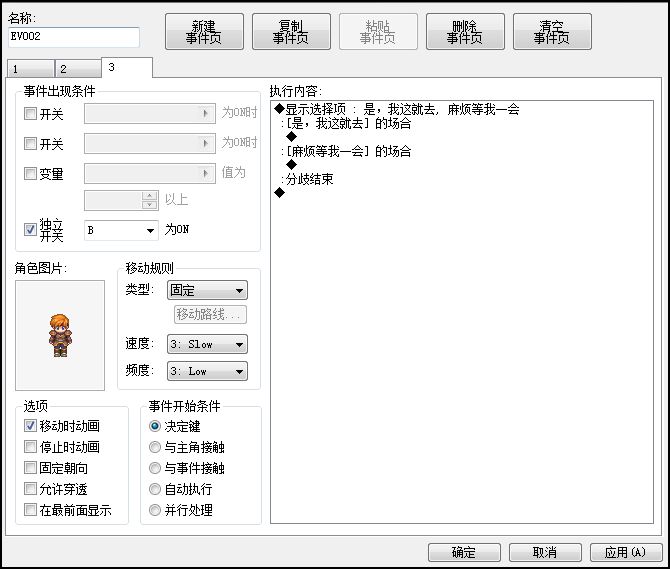The image size is (670, 569).
Task: Check the 停止时动画 option
Action: pos(30,447)
